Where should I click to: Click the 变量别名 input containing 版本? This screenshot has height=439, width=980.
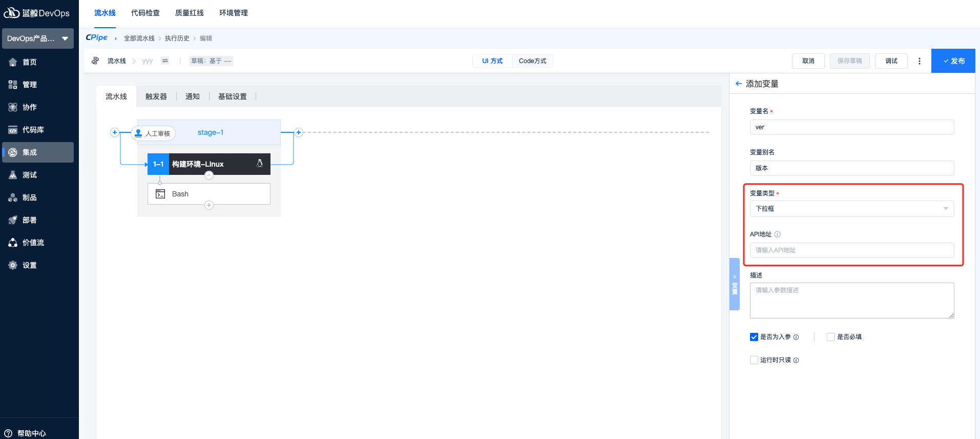point(852,168)
